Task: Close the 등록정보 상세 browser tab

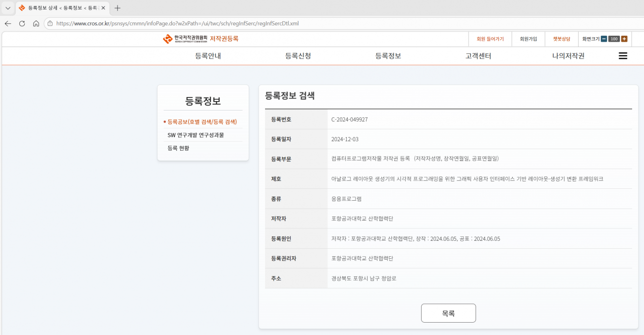Action: coord(103,8)
